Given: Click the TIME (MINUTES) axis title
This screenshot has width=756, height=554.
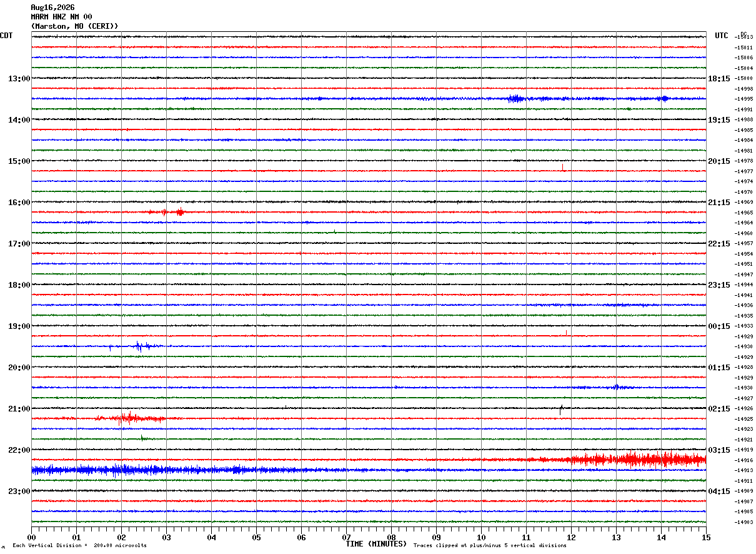Looking at the screenshot, I should [376, 544].
